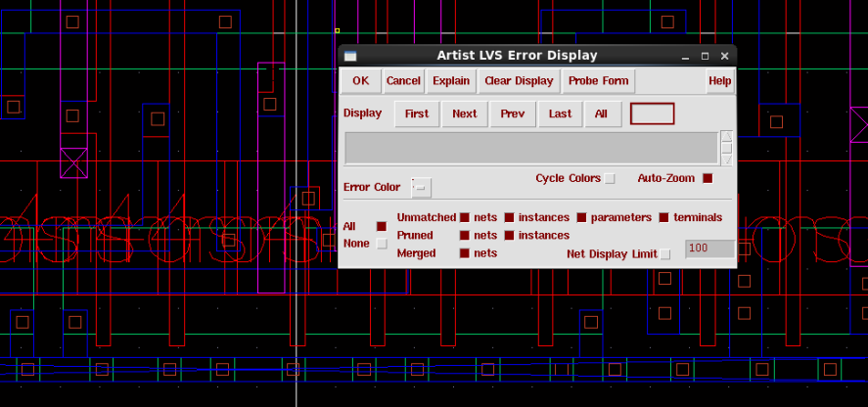This screenshot has height=407, width=868.
Task: Go to the Prev error
Action: 513,113
